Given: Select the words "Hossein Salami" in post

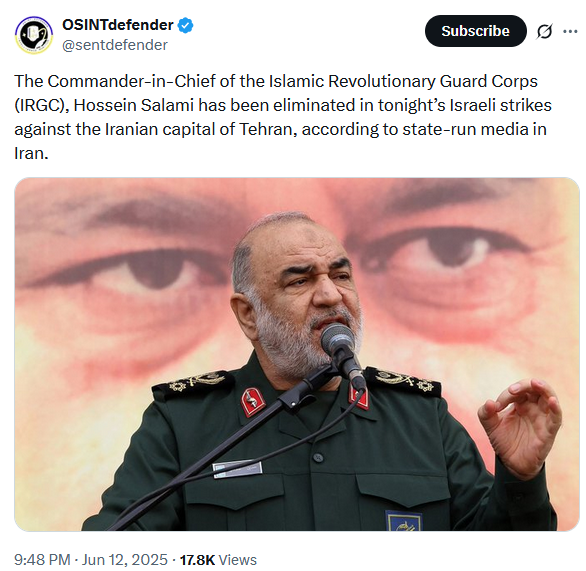Looking at the screenshot, I should click(x=133, y=105).
